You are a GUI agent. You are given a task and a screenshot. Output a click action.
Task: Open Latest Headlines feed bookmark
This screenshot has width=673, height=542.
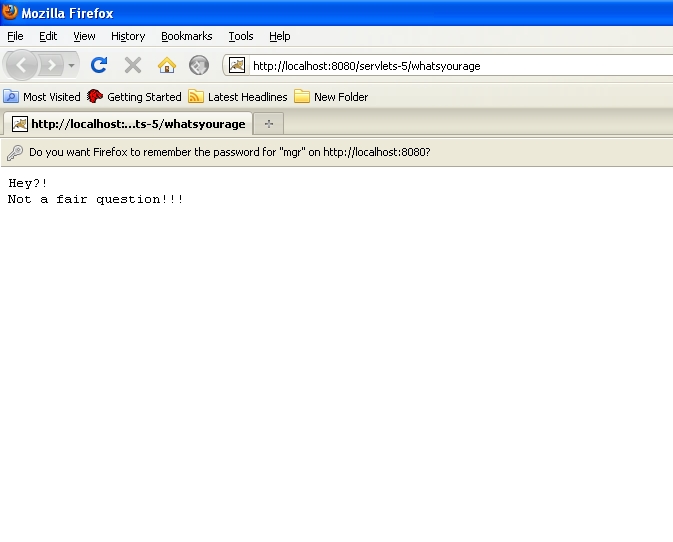pos(238,97)
